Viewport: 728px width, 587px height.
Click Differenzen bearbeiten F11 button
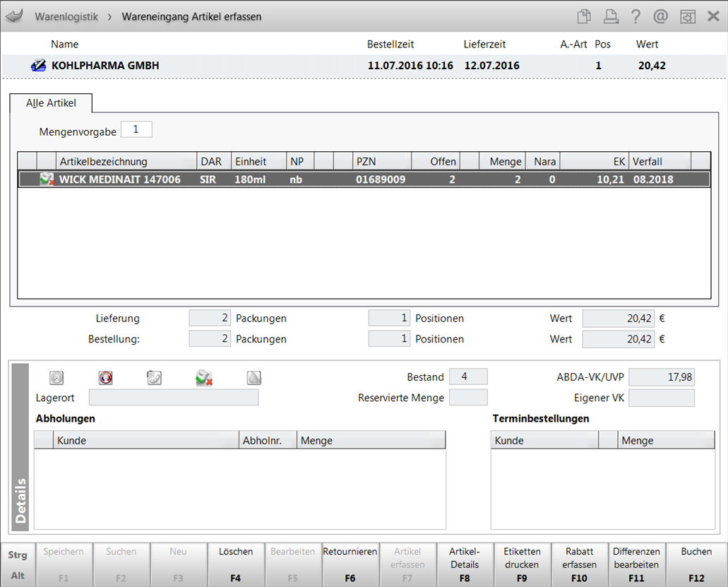(x=636, y=564)
